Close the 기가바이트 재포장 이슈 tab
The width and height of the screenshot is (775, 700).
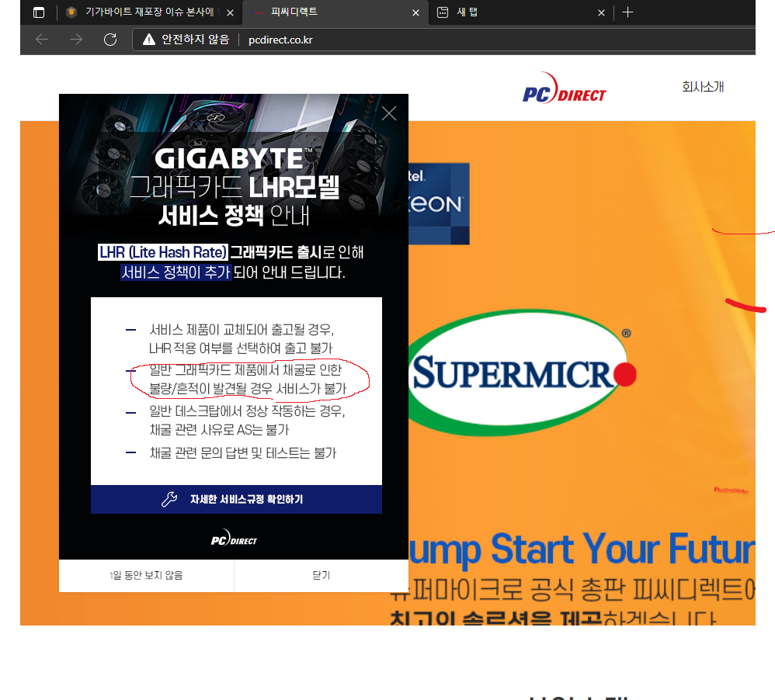230,12
